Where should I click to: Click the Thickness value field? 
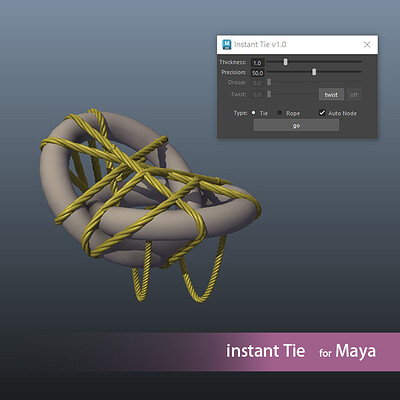[x=257, y=63]
